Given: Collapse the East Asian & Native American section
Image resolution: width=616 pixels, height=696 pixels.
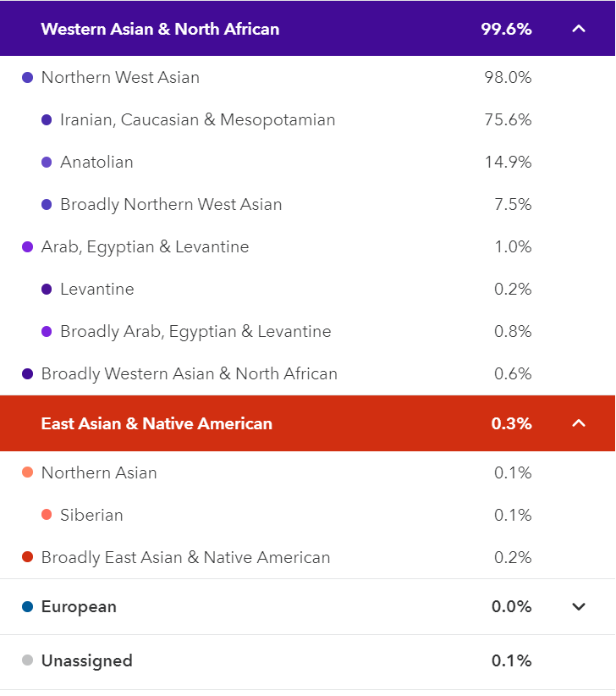Looking at the screenshot, I should coord(578,423).
